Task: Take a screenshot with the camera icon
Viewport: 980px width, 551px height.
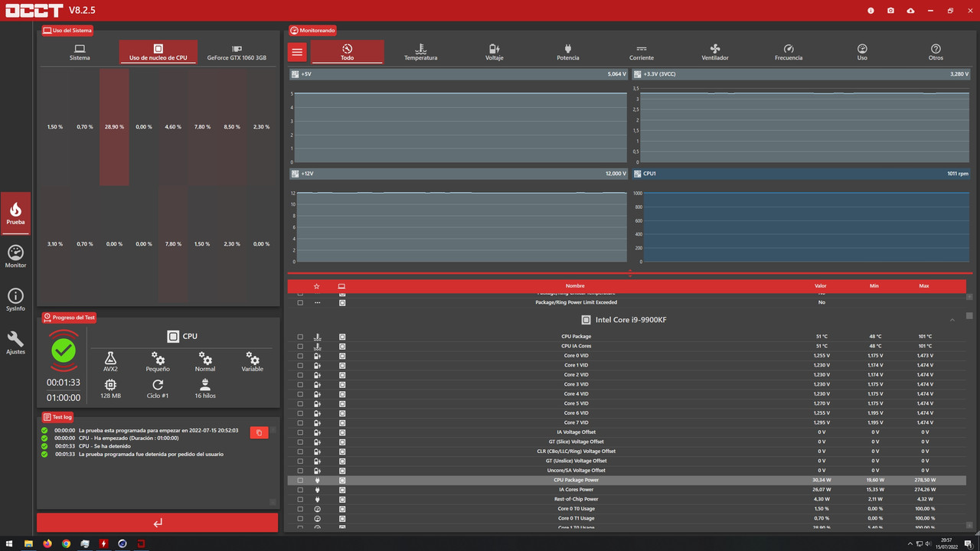Action: click(x=890, y=11)
